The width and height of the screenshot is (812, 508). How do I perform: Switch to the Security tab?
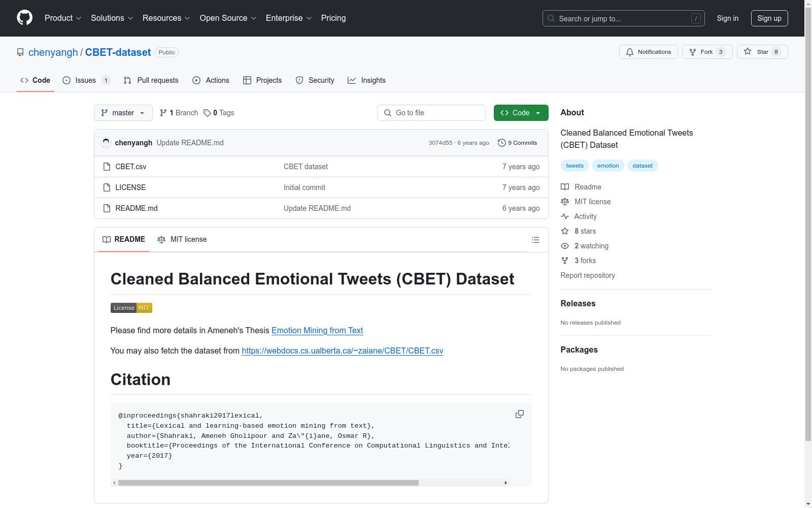[315, 80]
